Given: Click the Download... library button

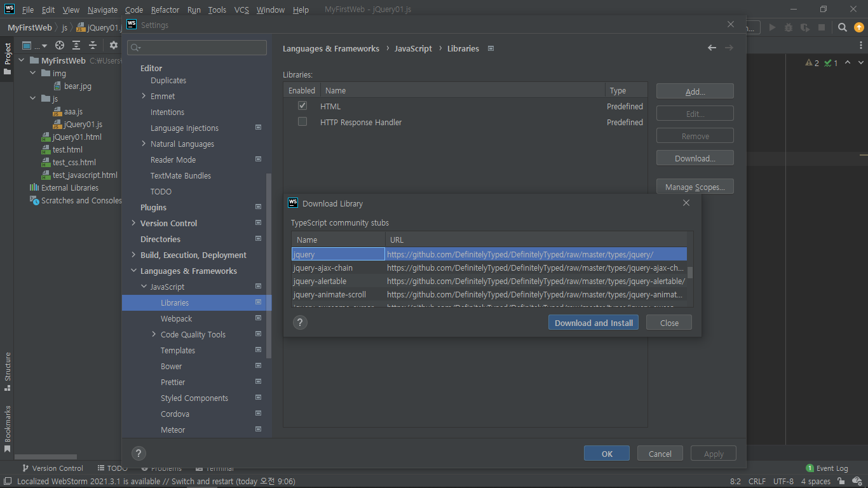Looking at the screenshot, I should point(695,158).
